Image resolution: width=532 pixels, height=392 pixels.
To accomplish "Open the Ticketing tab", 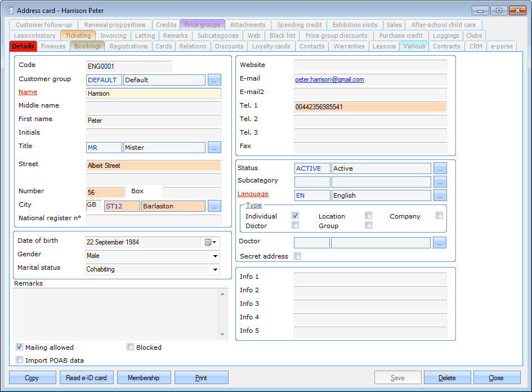I will [x=78, y=35].
